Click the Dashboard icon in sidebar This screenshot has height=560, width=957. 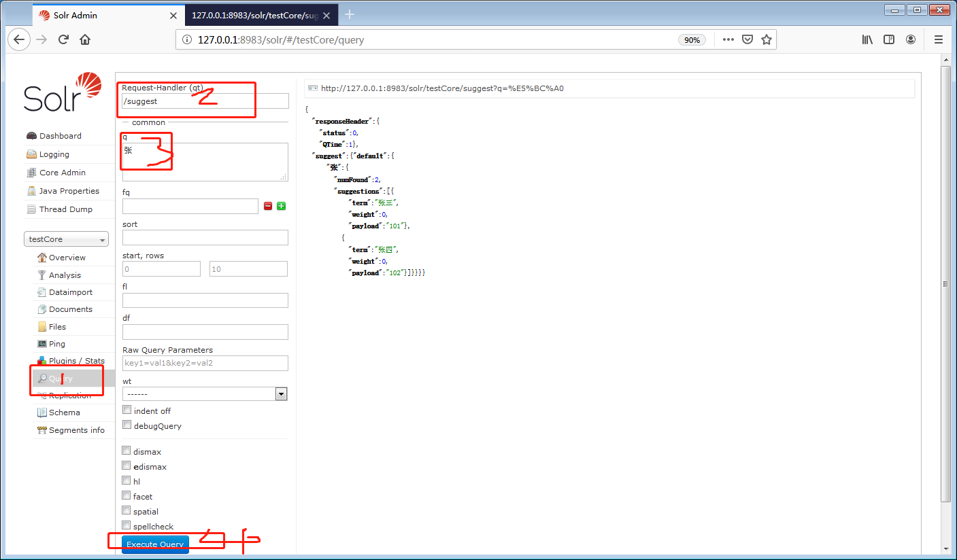coord(31,136)
